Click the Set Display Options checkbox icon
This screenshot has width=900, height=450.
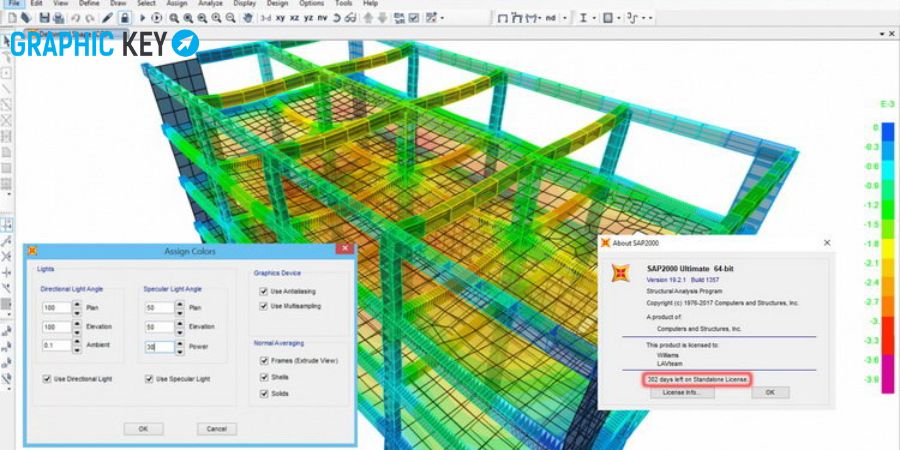413,18
